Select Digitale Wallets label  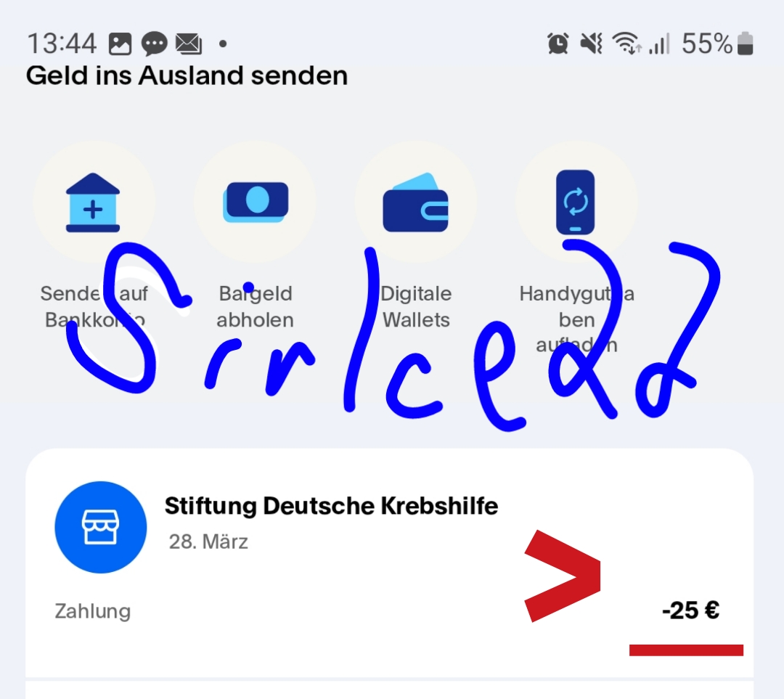point(416,306)
